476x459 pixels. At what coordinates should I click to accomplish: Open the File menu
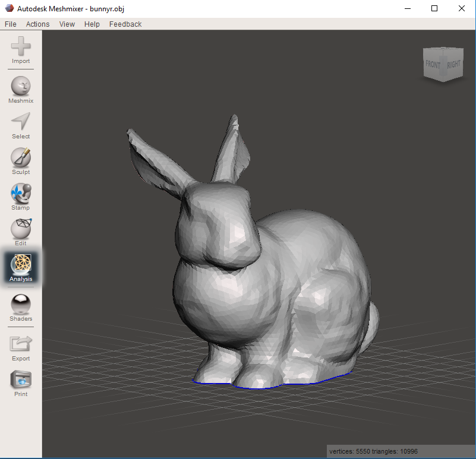tap(11, 24)
